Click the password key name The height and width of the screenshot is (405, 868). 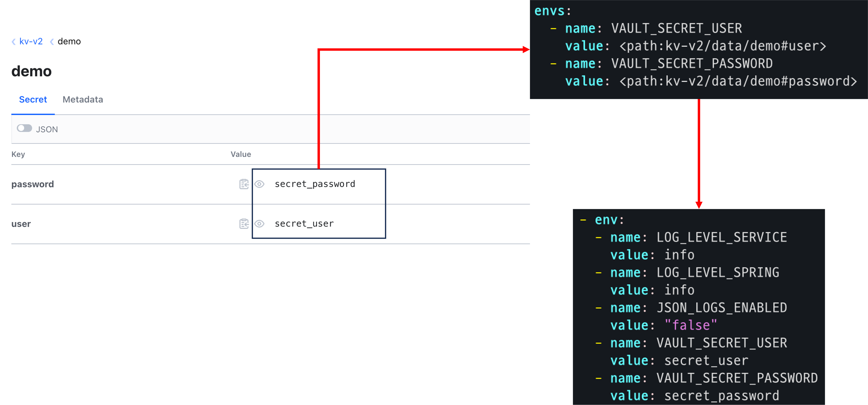click(33, 184)
